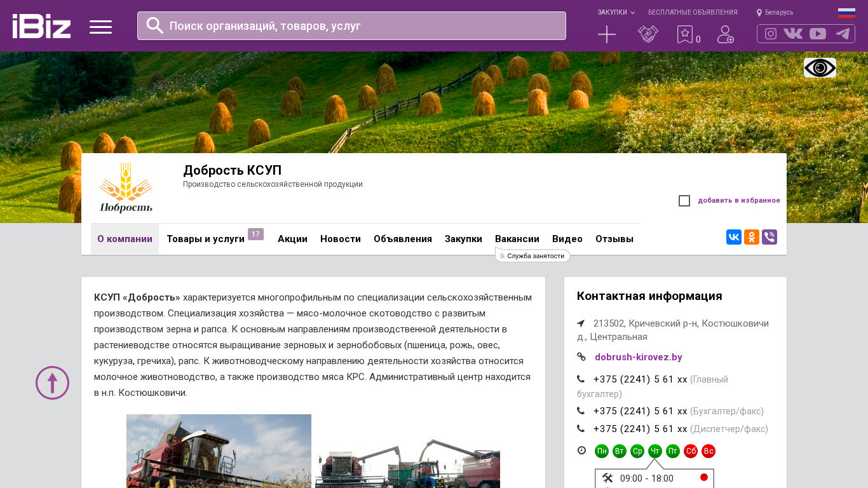
Task: Select Tuesday (Вт) in schedule
Action: pos(620,451)
